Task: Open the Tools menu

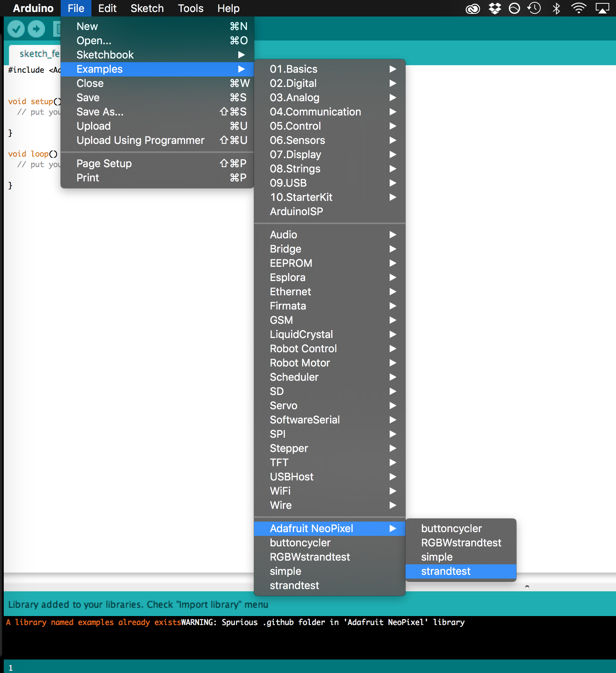Action: tap(190, 8)
